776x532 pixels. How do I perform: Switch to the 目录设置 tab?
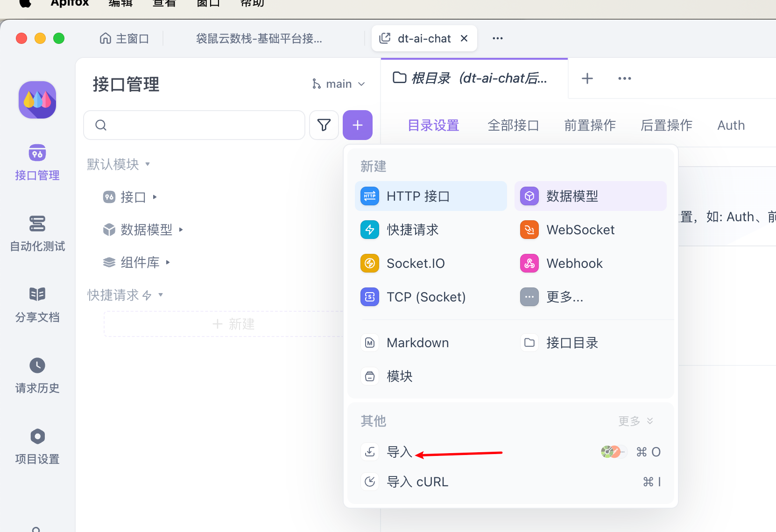(433, 125)
